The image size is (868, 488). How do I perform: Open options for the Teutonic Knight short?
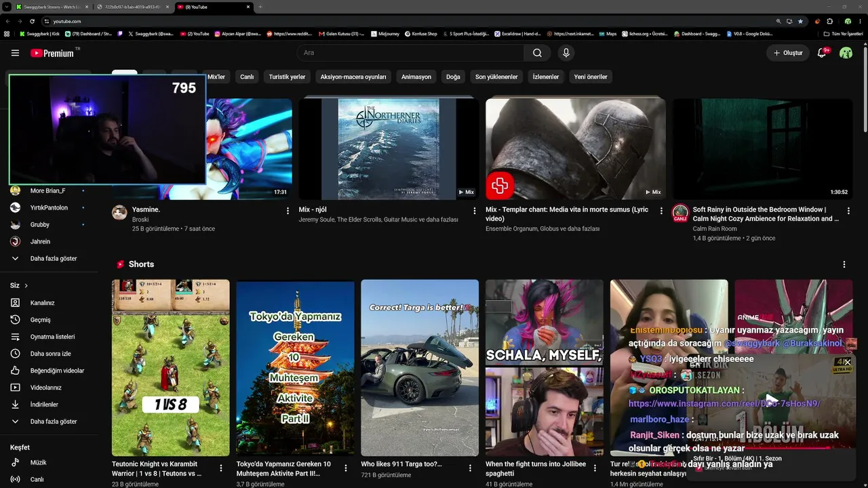tap(221, 468)
